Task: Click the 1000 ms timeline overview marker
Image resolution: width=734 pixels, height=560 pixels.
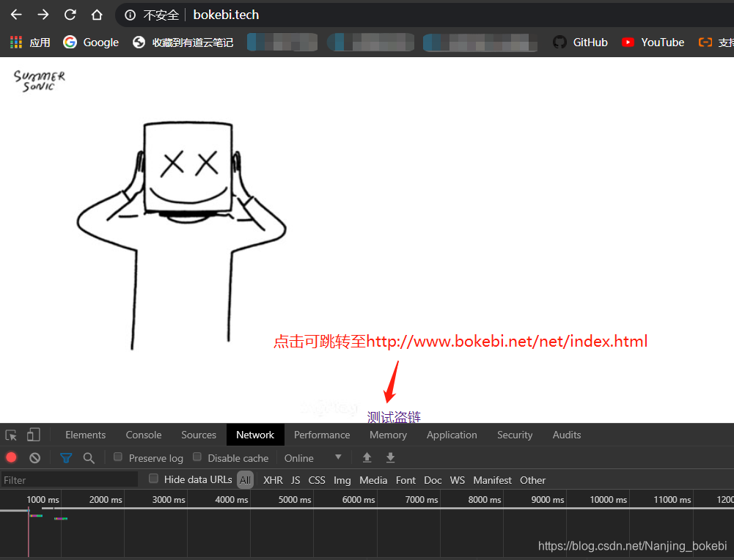Action: [x=43, y=500]
